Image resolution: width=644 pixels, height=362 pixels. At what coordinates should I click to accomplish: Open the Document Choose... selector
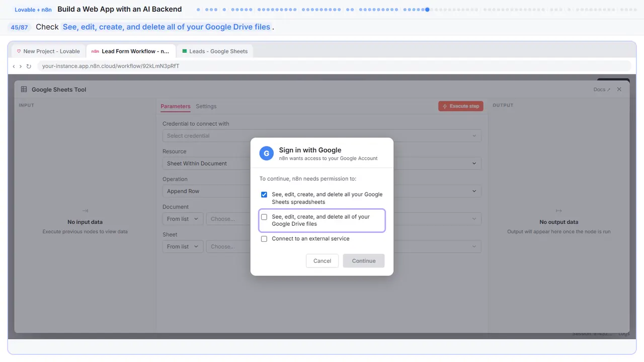[x=344, y=219]
